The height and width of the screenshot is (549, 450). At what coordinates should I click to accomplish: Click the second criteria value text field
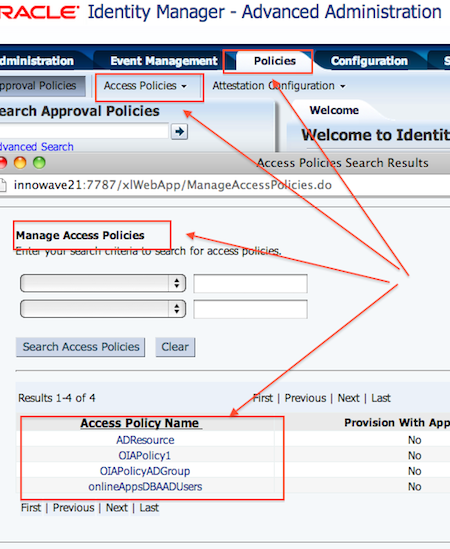pyautogui.click(x=250, y=309)
